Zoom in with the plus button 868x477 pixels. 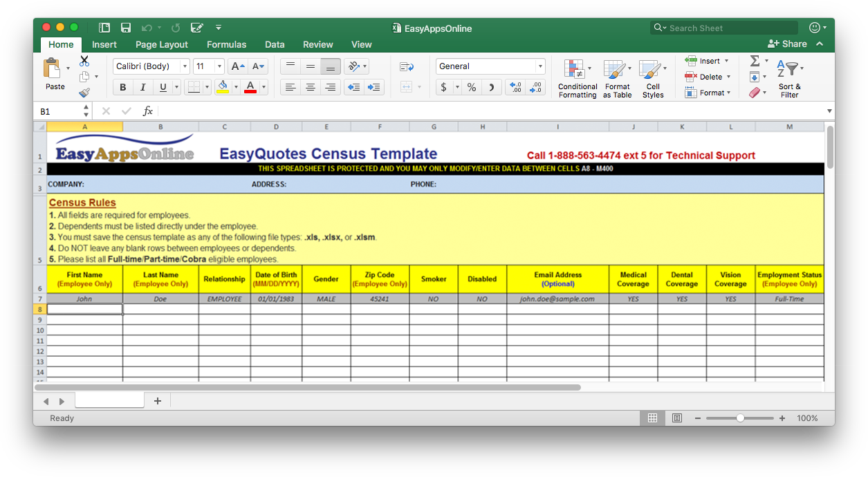pos(782,418)
